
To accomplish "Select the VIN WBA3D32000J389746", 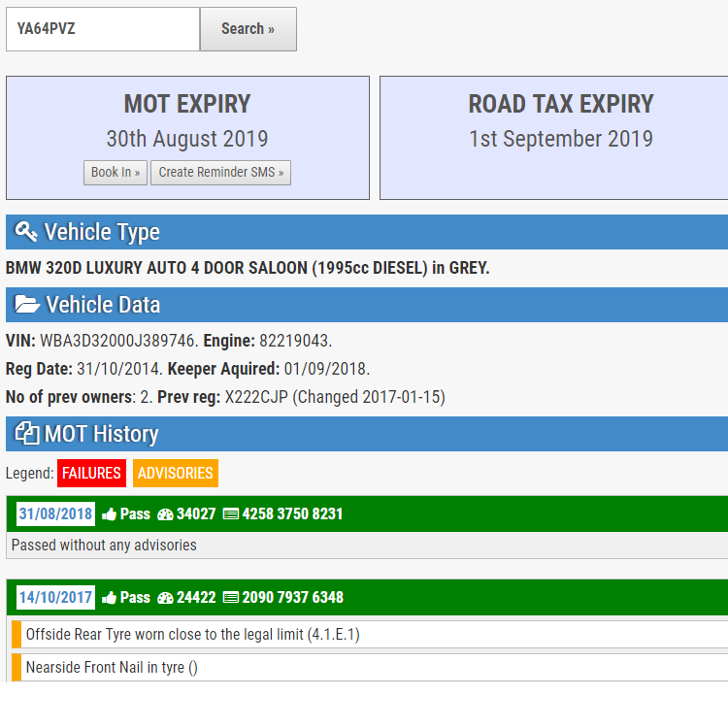I will [118, 341].
